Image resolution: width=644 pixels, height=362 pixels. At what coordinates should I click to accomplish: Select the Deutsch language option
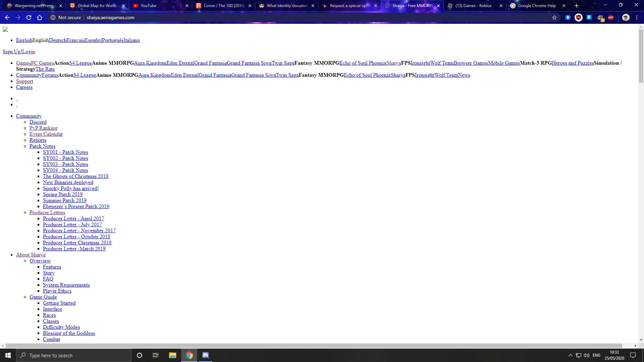click(57, 40)
